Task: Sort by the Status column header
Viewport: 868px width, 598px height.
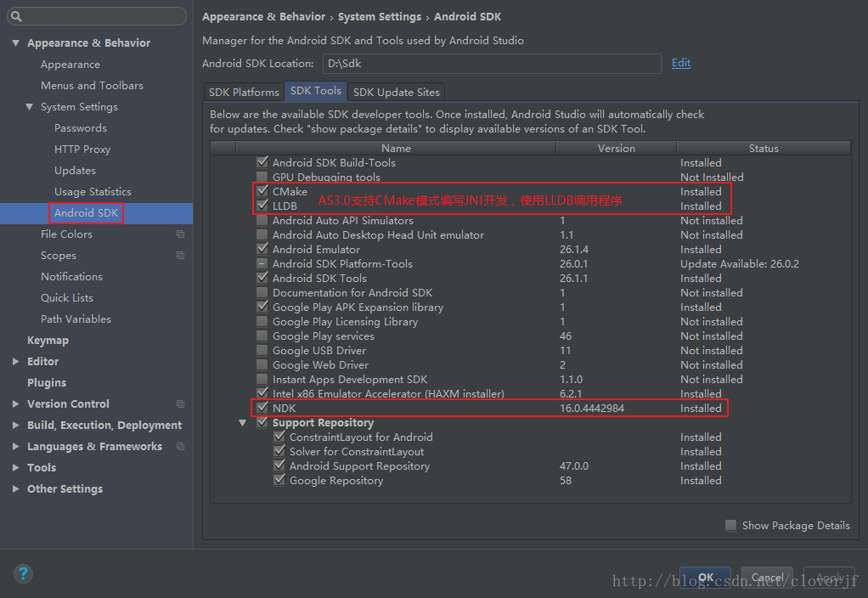Action: 764,148
